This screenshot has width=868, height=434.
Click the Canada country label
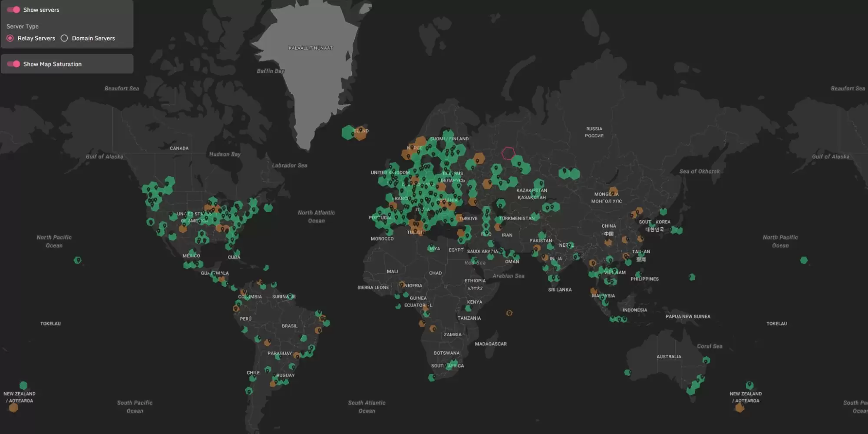click(179, 148)
